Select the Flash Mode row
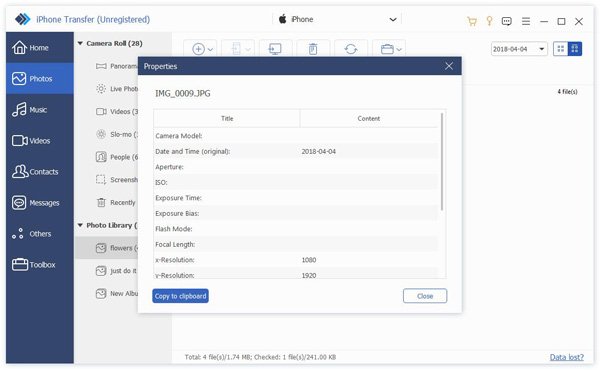 point(296,229)
